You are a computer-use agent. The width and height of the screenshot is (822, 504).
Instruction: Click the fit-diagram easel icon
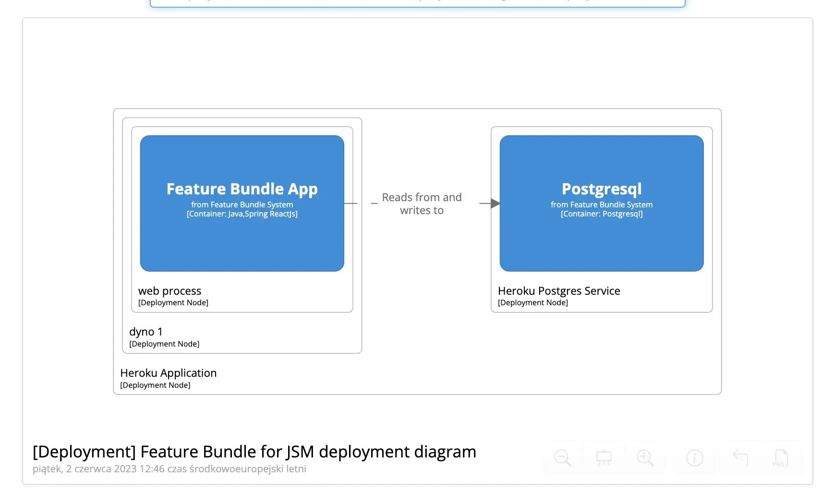click(x=604, y=457)
